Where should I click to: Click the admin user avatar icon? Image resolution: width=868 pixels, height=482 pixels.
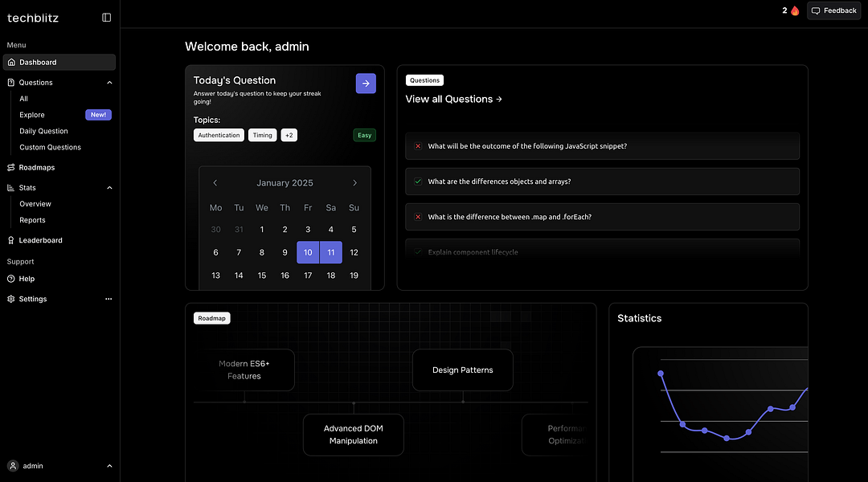(x=14, y=466)
